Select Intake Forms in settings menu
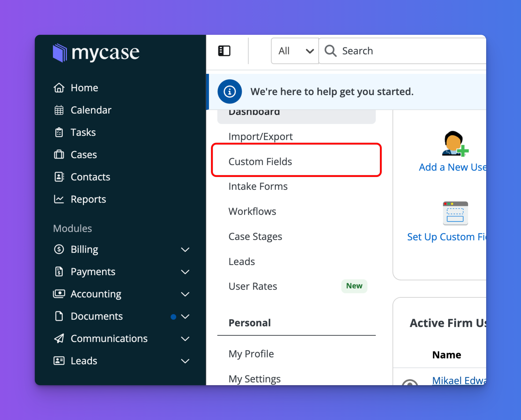The width and height of the screenshot is (521, 420). [x=258, y=186]
